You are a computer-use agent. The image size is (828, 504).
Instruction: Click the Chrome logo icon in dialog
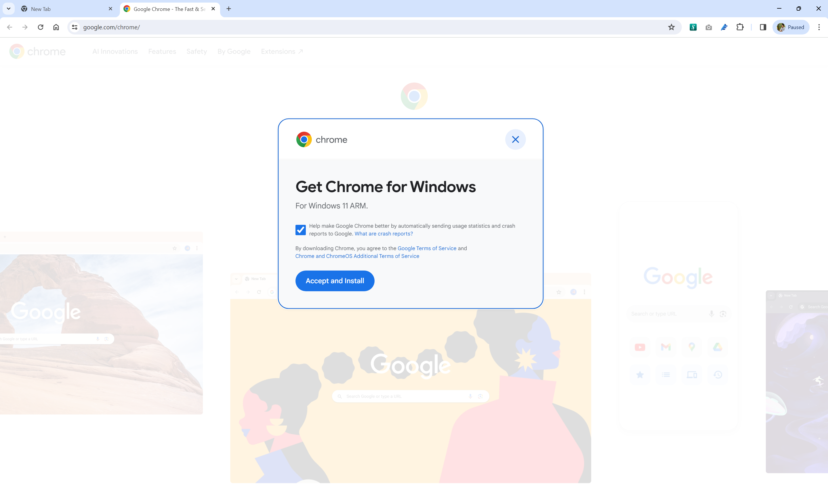point(304,139)
